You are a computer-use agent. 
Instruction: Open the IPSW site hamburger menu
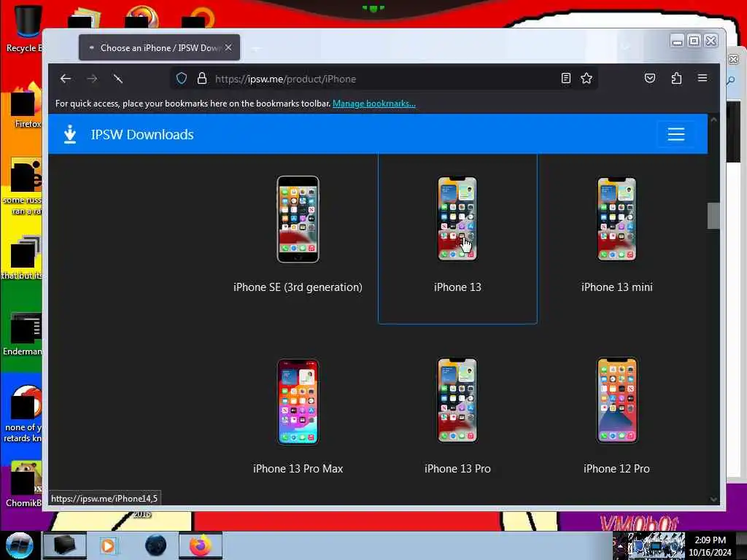(x=676, y=134)
